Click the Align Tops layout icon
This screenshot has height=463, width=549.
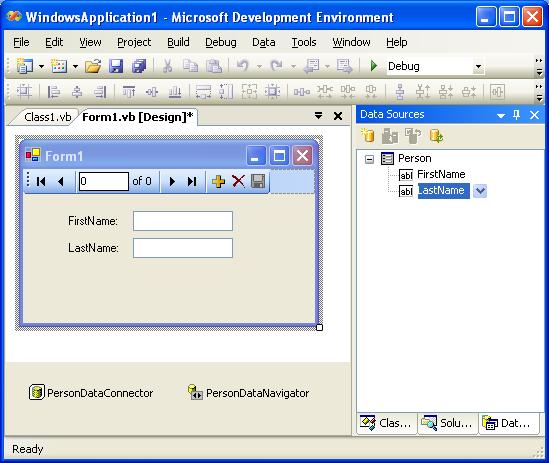[129, 92]
